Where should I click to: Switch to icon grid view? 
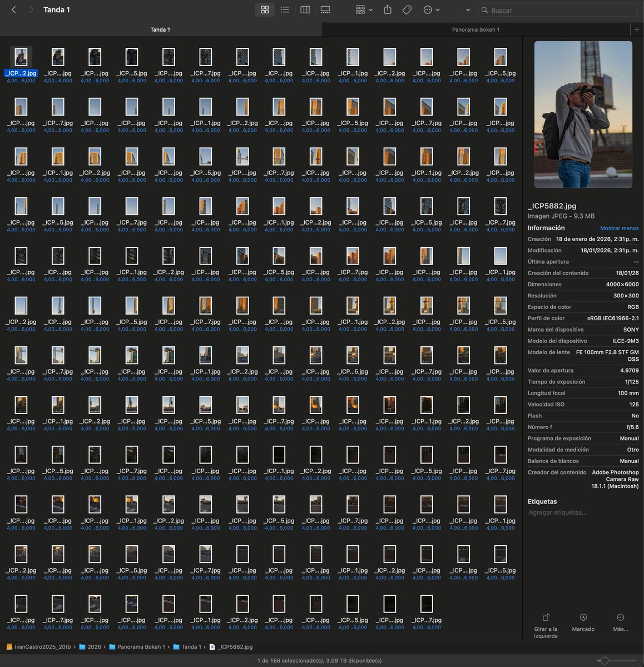point(265,9)
